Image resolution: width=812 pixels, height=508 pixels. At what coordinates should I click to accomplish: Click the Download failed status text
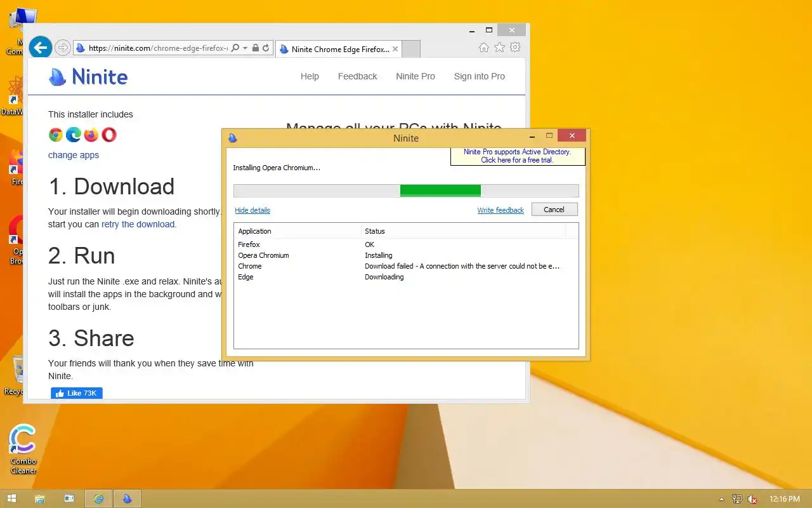click(462, 266)
